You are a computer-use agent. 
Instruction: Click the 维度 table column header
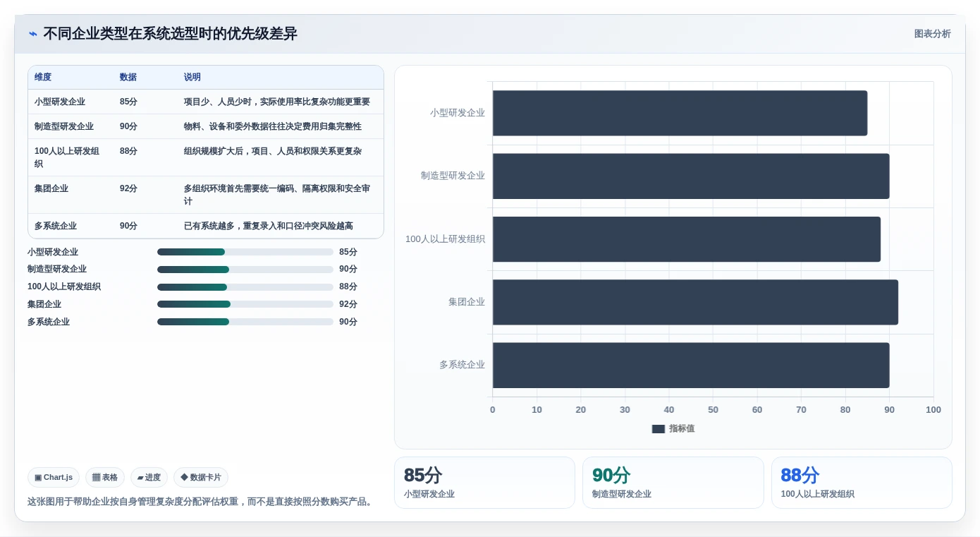tap(43, 77)
